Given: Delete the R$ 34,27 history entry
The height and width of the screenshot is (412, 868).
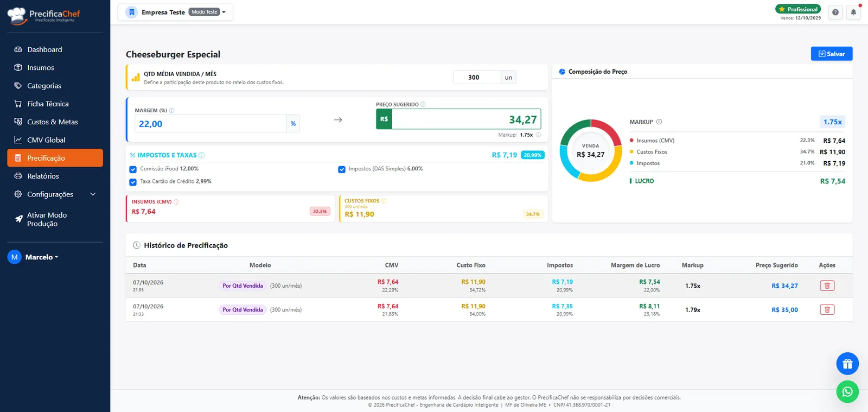Looking at the screenshot, I should click(x=827, y=286).
